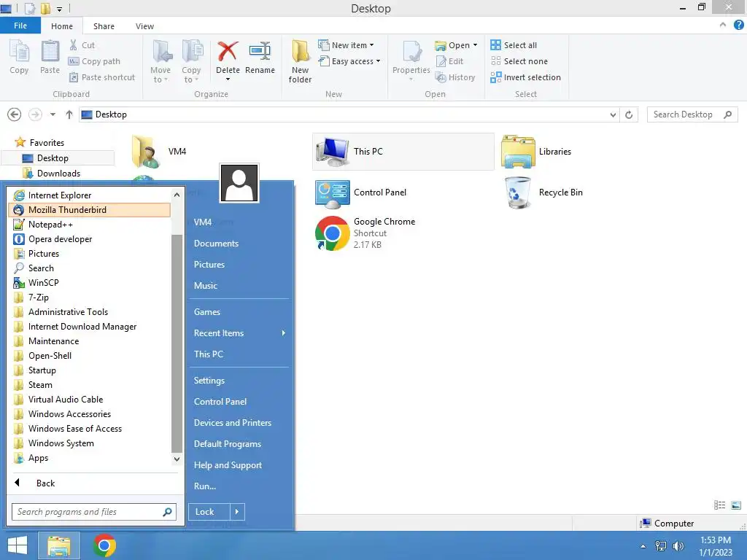The width and height of the screenshot is (747, 560).
Task: Switch to the View tab
Action: tap(144, 26)
